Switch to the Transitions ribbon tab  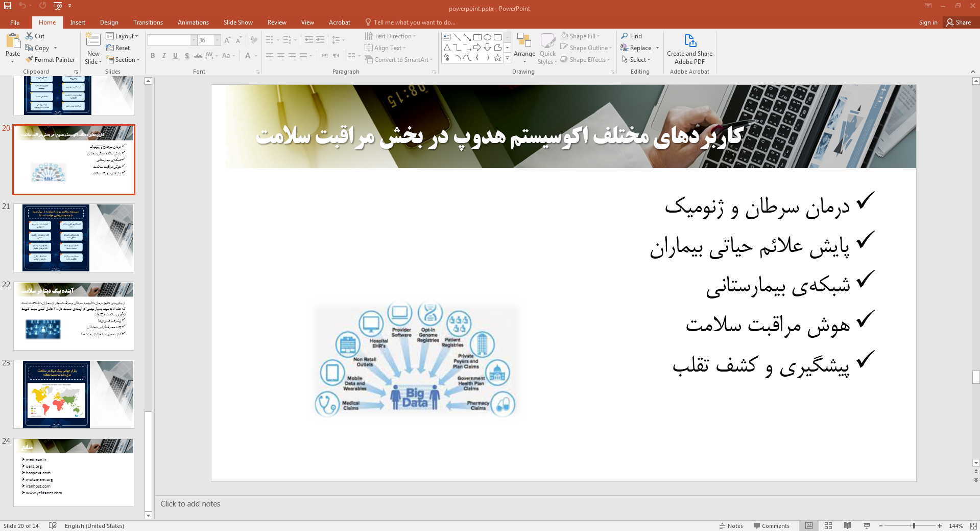pos(148,22)
